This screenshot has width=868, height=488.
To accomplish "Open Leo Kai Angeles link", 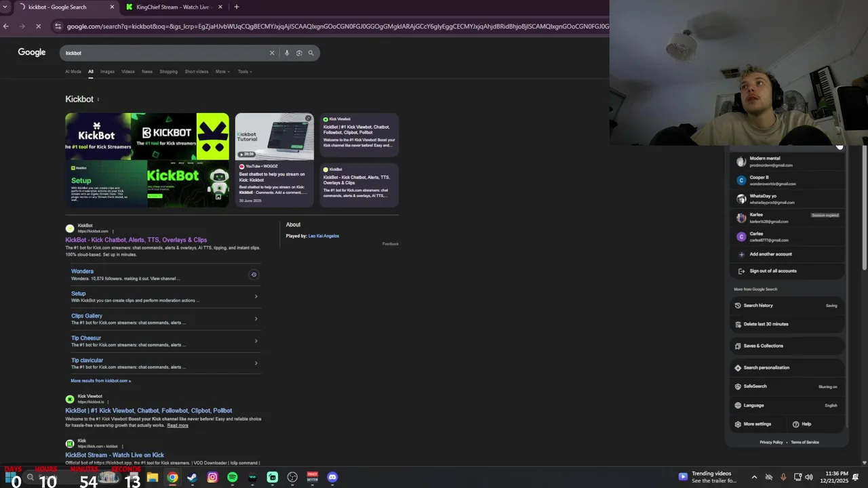I will click(323, 236).
